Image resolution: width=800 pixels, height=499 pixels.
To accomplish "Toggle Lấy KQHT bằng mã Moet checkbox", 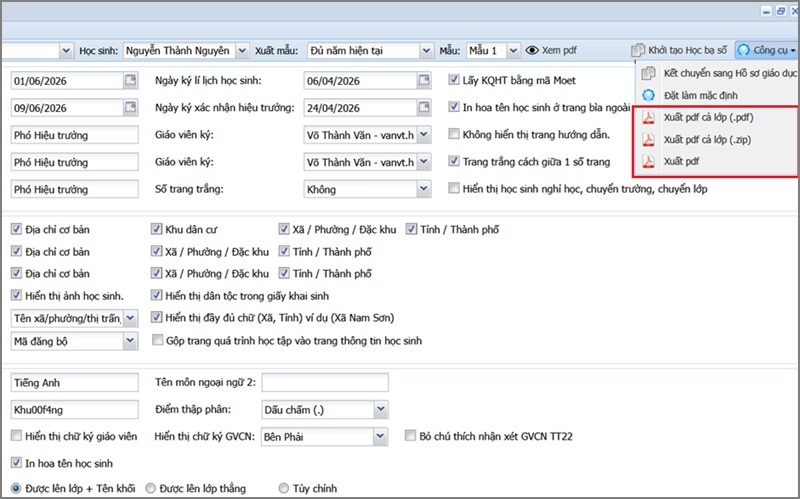I will [454, 80].
